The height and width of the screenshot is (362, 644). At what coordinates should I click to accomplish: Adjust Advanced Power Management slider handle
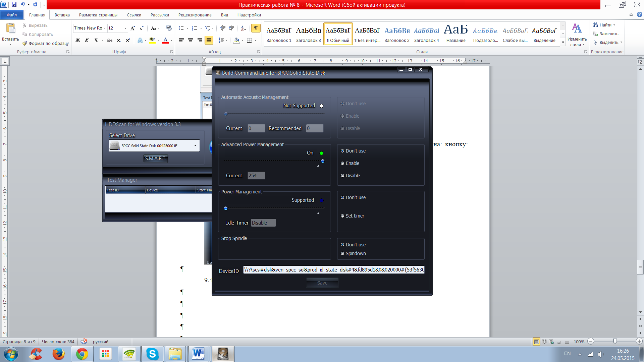[323, 161]
